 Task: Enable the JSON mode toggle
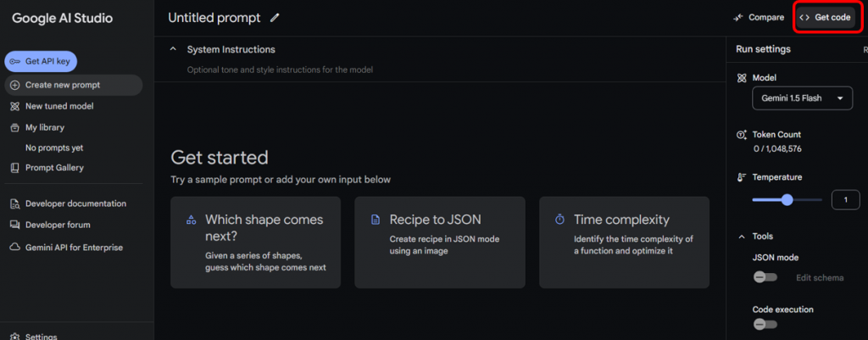coord(765,277)
